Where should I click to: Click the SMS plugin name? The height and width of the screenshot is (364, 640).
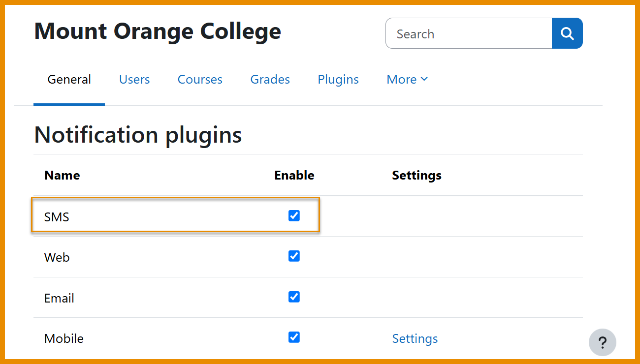(x=57, y=217)
